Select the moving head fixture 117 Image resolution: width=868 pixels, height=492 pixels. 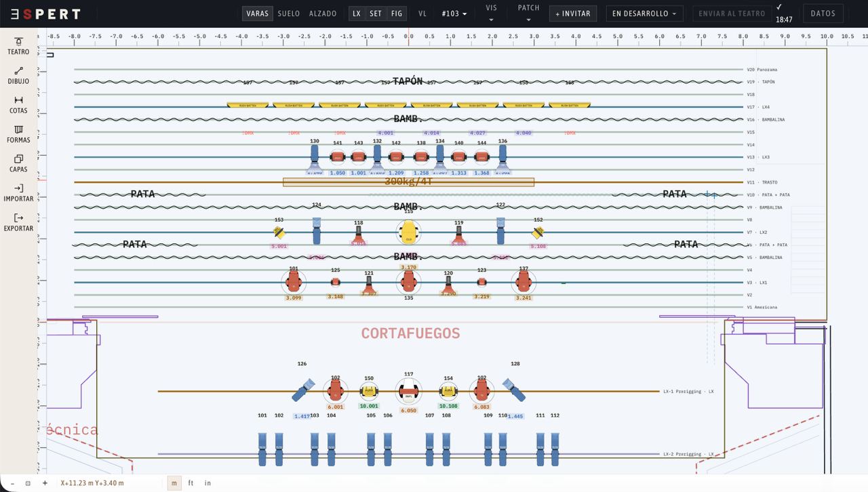coord(408,391)
